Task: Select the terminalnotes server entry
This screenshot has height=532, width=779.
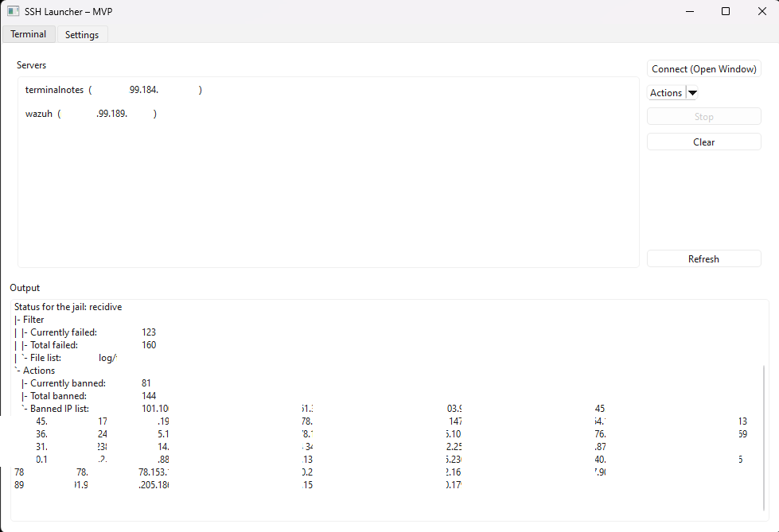Action: pyautogui.click(x=54, y=91)
